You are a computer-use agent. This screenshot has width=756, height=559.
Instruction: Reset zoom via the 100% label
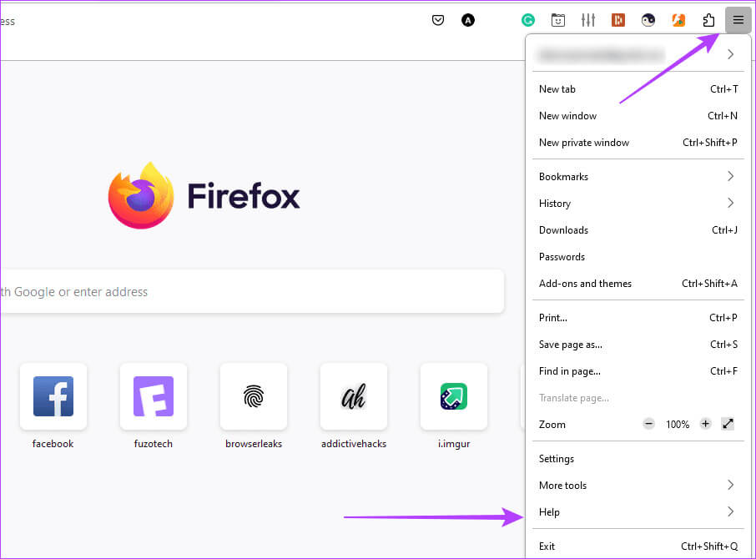coord(678,425)
